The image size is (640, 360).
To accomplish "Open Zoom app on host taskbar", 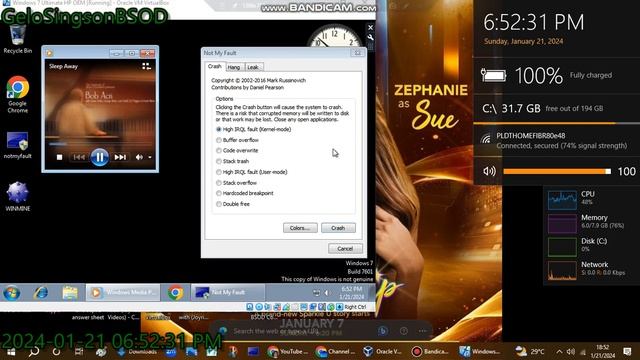I will (x=171, y=351).
